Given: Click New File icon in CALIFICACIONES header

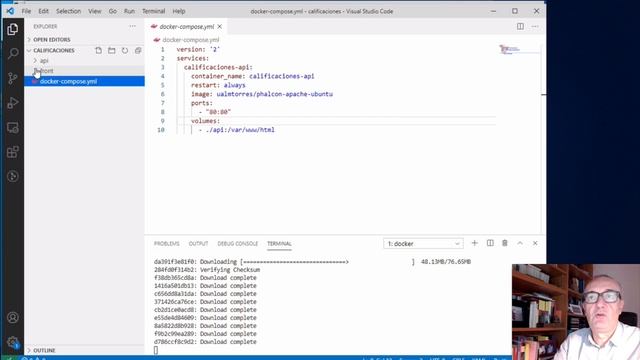Looking at the screenshot, I should pos(98,50).
